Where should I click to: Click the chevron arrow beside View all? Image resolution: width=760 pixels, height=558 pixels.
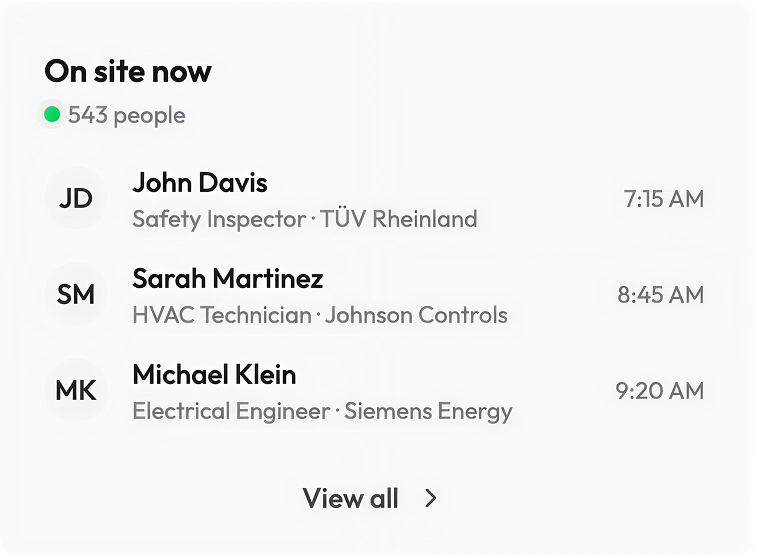(431, 498)
